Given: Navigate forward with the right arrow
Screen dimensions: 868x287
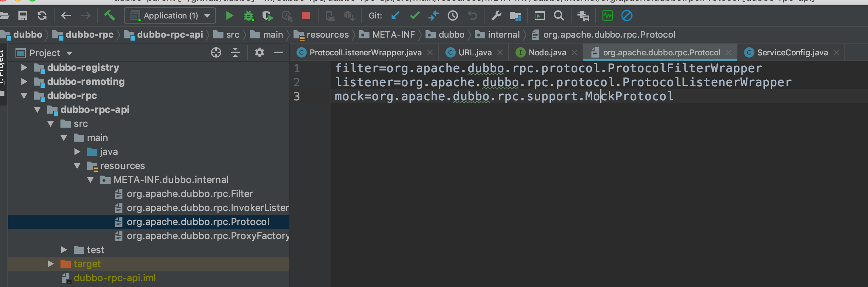Looking at the screenshot, I should (x=86, y=15).
